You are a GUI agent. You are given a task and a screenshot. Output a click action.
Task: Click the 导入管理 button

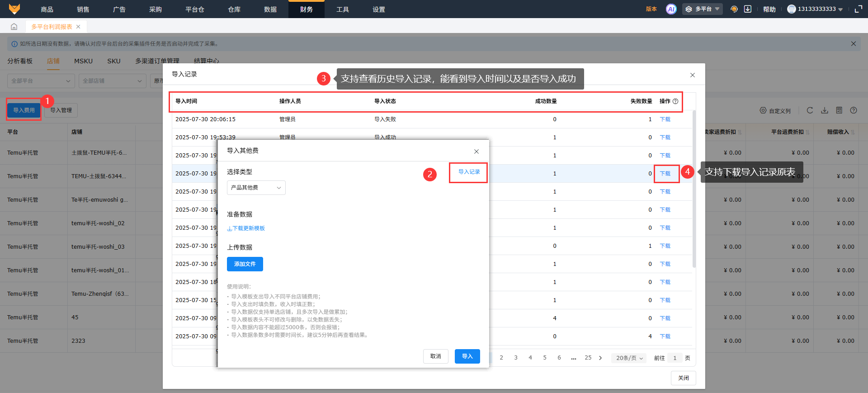[61, 110]
